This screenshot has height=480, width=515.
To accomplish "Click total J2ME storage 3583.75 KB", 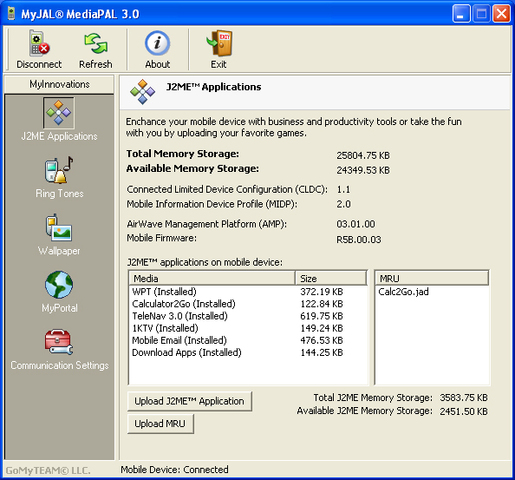I will 464,398.
